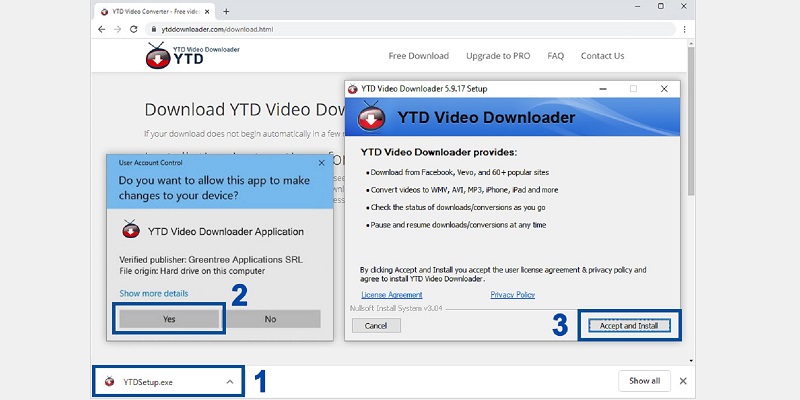
Task: Open a new tab with the plus icon
Action: 226,11
